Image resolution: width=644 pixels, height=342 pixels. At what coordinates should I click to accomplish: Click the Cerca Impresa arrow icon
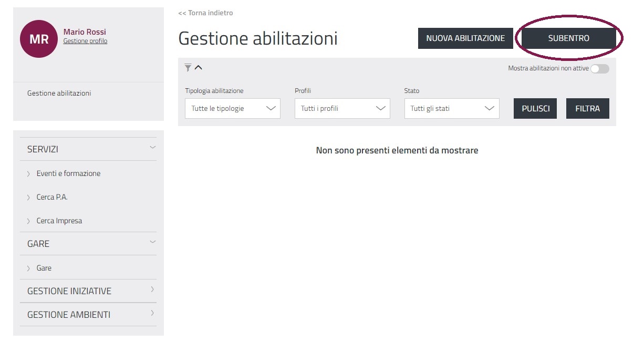pos(28,221)
